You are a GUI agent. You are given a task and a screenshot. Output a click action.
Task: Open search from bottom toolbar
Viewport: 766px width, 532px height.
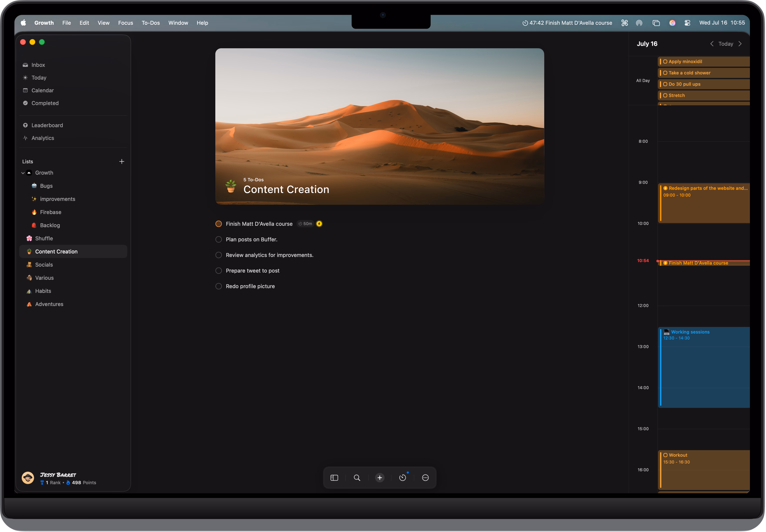357,478
